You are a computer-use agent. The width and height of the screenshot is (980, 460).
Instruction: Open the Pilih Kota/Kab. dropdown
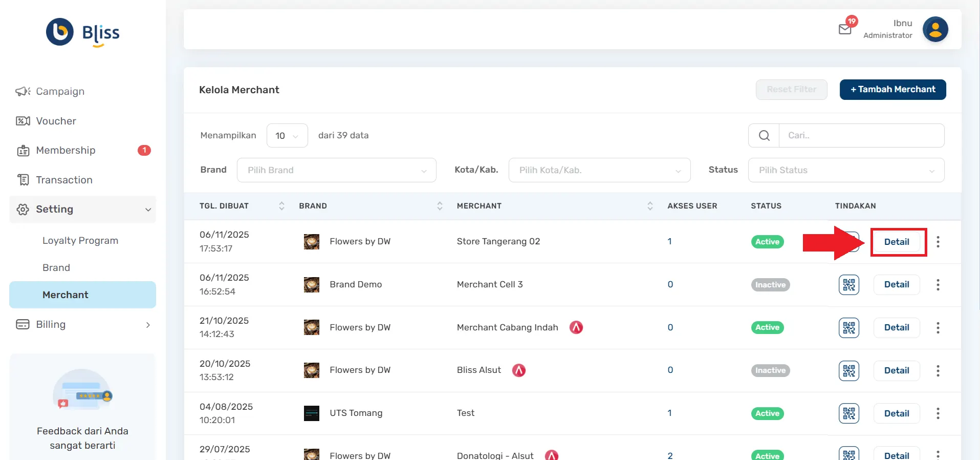(599, 170)
